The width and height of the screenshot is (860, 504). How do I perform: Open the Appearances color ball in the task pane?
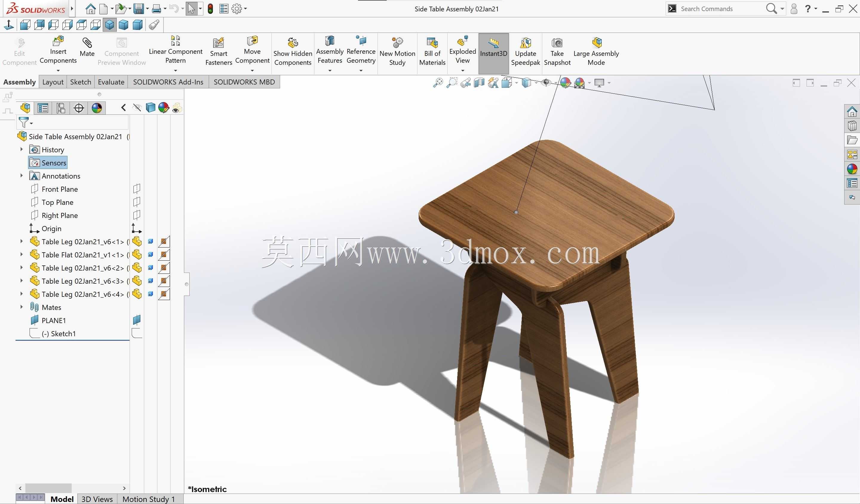pyautogui.click(x=852, y=169)
